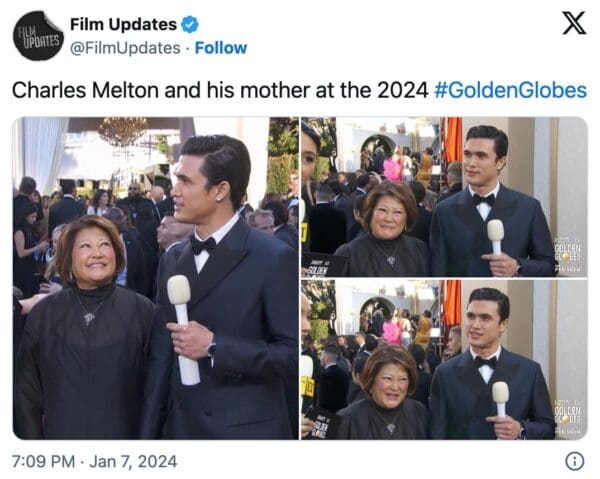Open X via the X logo

573,24
